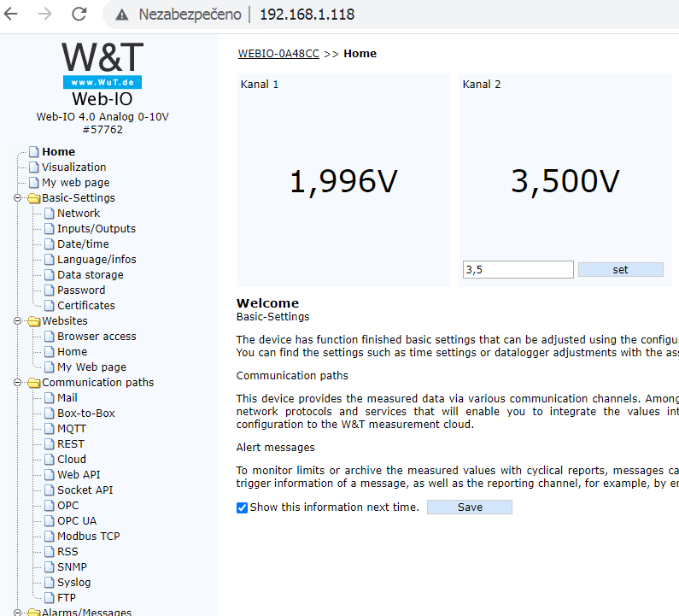Open OPC UA settings

77,520
